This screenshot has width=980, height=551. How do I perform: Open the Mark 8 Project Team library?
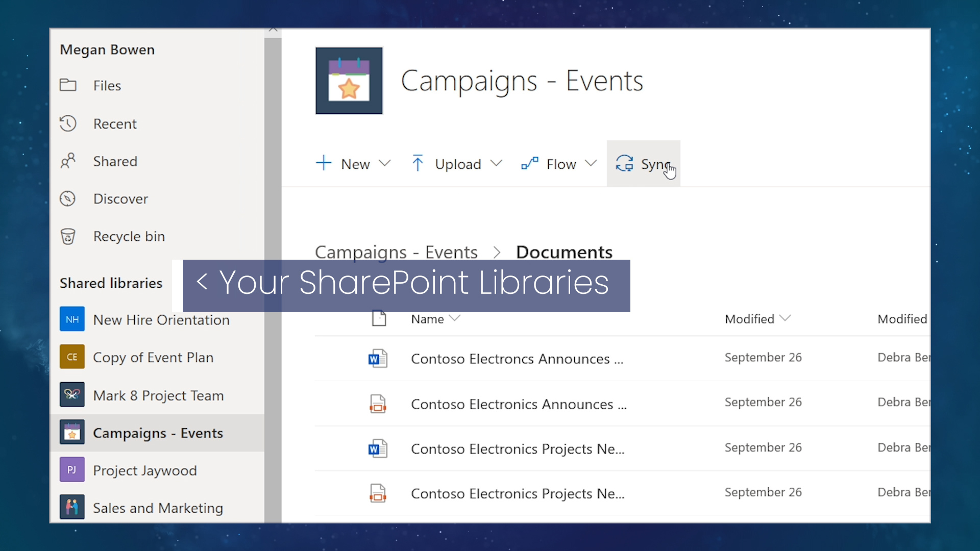pyautogui.click(x=157, y=395)
